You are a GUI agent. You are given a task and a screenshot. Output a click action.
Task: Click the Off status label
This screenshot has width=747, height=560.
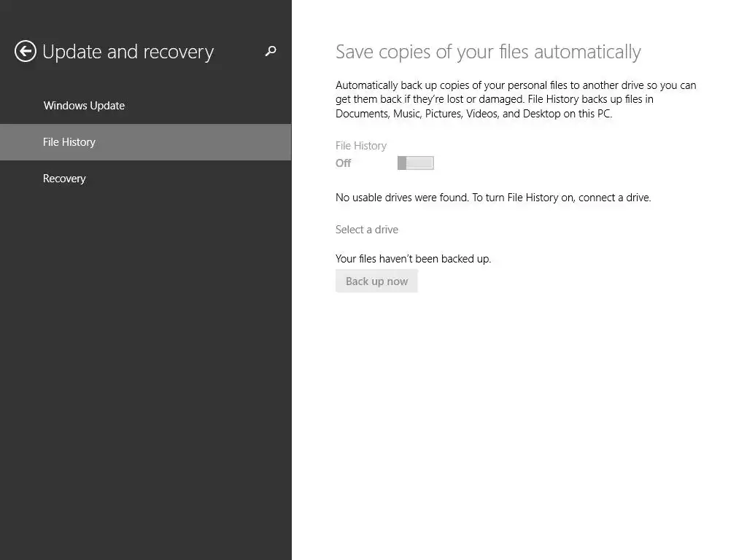[x=344, y=163]
